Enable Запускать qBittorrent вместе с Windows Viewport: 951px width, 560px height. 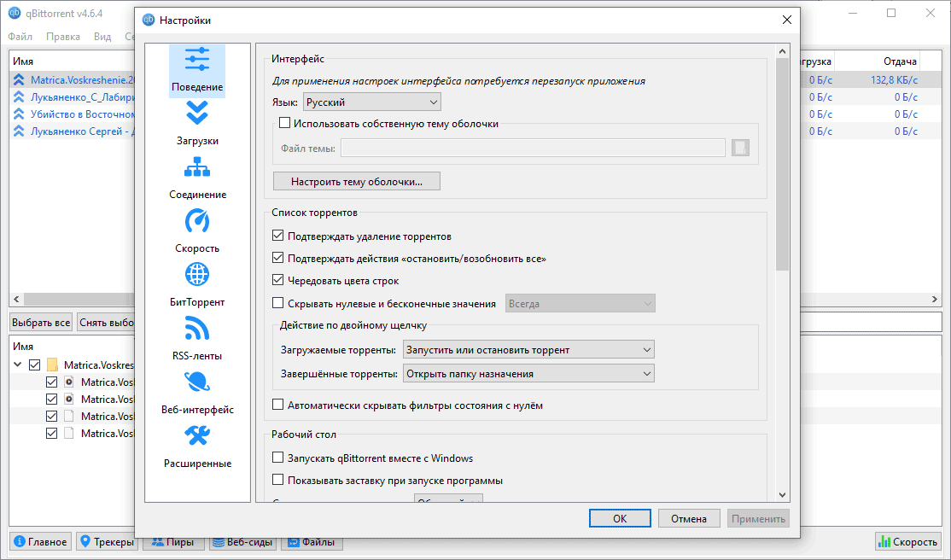[x=277, y=458]
